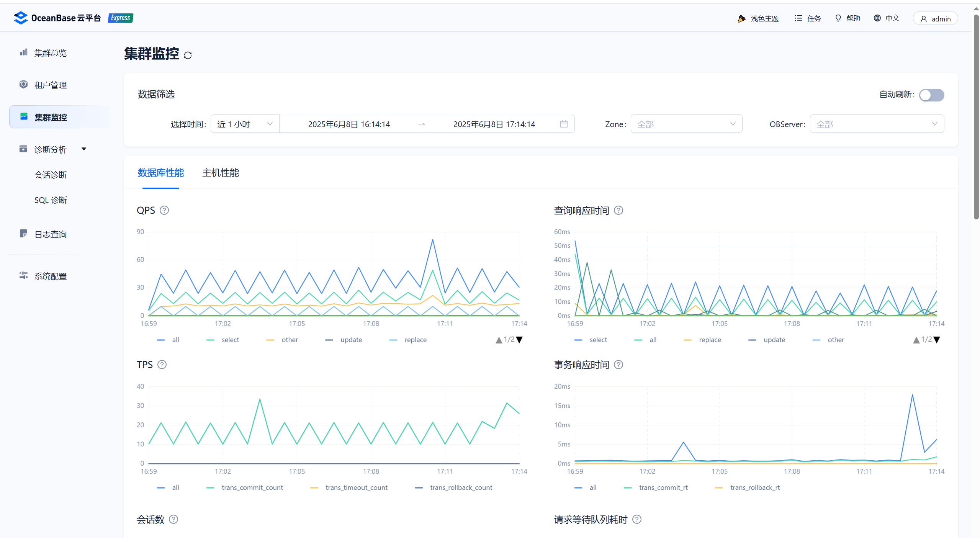980x538 pixels.
Task: Open 租户管理 in the sidebar
Action: click(51, 85)
